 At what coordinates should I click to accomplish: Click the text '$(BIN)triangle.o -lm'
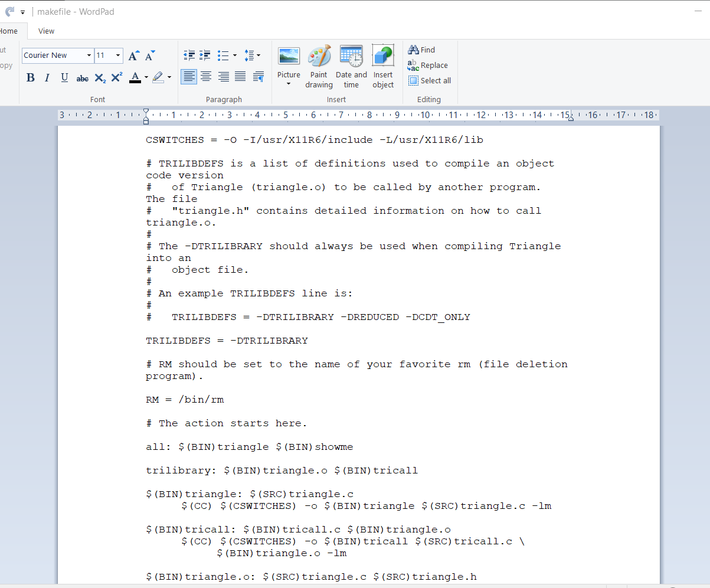tap(282, 553)
